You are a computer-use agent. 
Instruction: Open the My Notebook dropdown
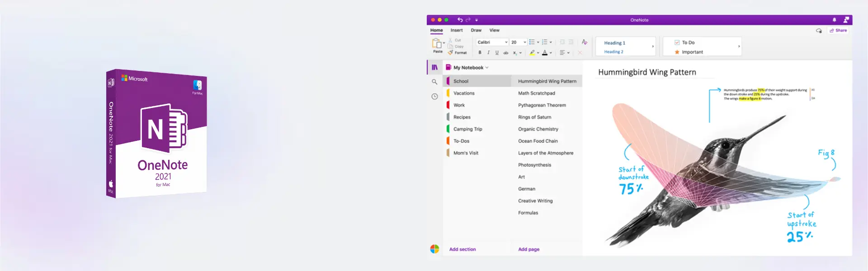(x=467, y=67)
